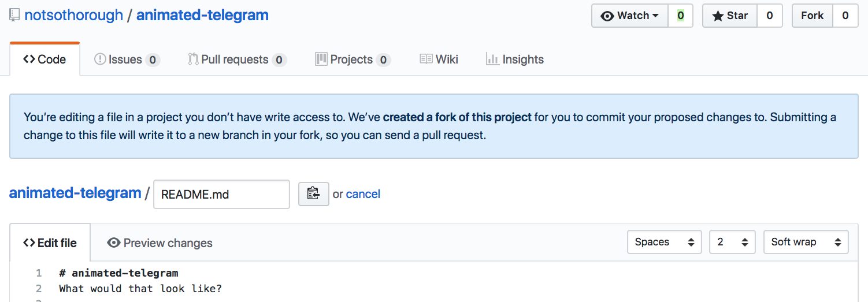This screenshot has width=868, height=302.
Task: Click the repository book icon
Action: 14,16
